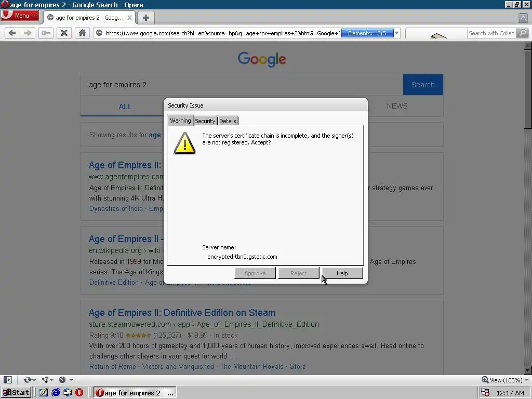Screen dimensions: 532x399
Task: Open the Dynasties of India sublink
Action: click(116, 208)
